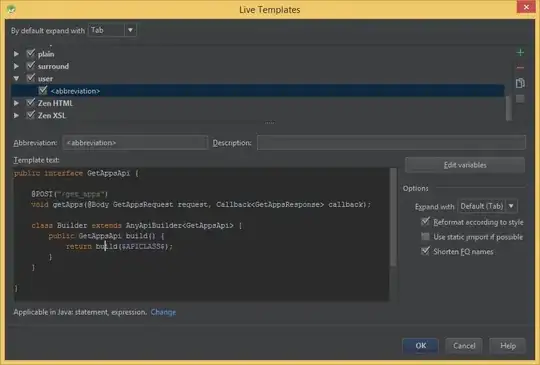Toggle Reformat according to style checkbox

point(425,222)
